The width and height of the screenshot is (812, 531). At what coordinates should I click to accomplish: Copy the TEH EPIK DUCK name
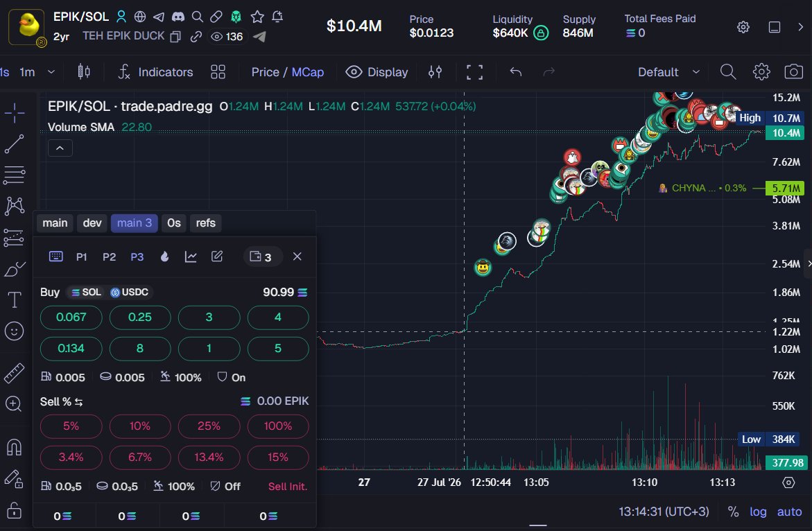(x=175, y=37)
